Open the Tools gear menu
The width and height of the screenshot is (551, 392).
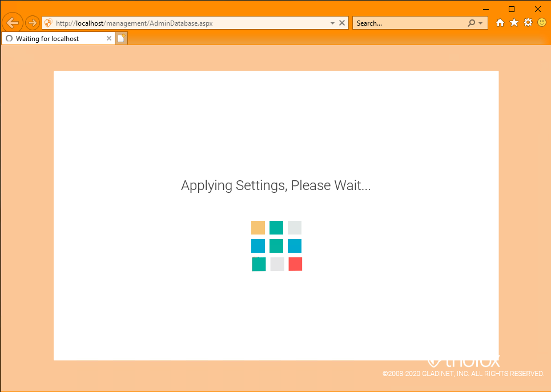pyautogui.click(x=528, y=23)
